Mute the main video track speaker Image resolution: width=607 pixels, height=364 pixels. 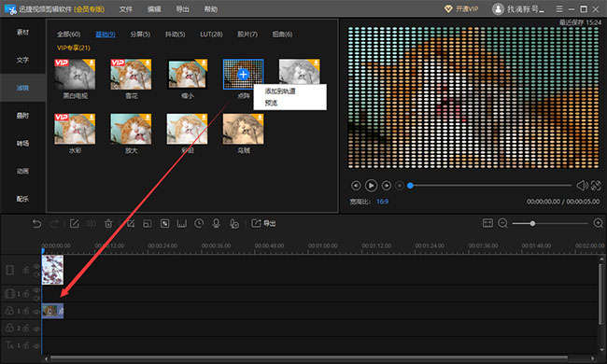point(36,274)
